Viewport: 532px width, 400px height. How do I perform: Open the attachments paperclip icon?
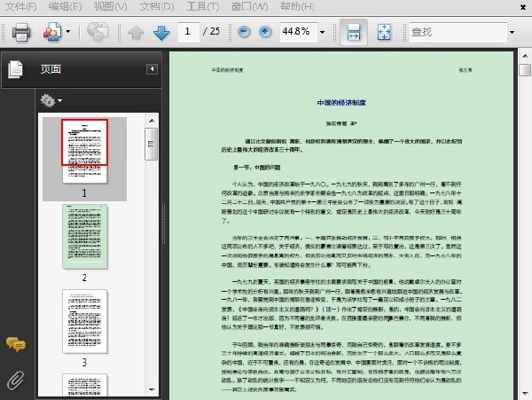tap(16, 380)
